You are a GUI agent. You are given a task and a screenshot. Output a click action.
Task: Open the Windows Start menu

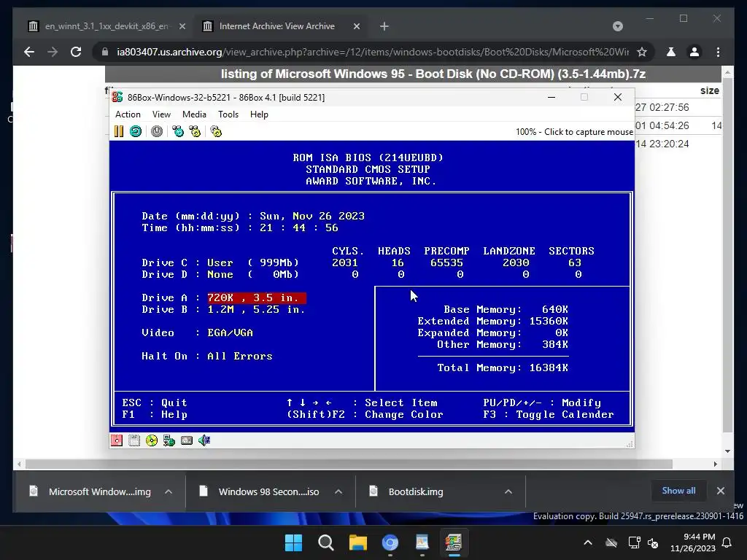pos(293,542)
